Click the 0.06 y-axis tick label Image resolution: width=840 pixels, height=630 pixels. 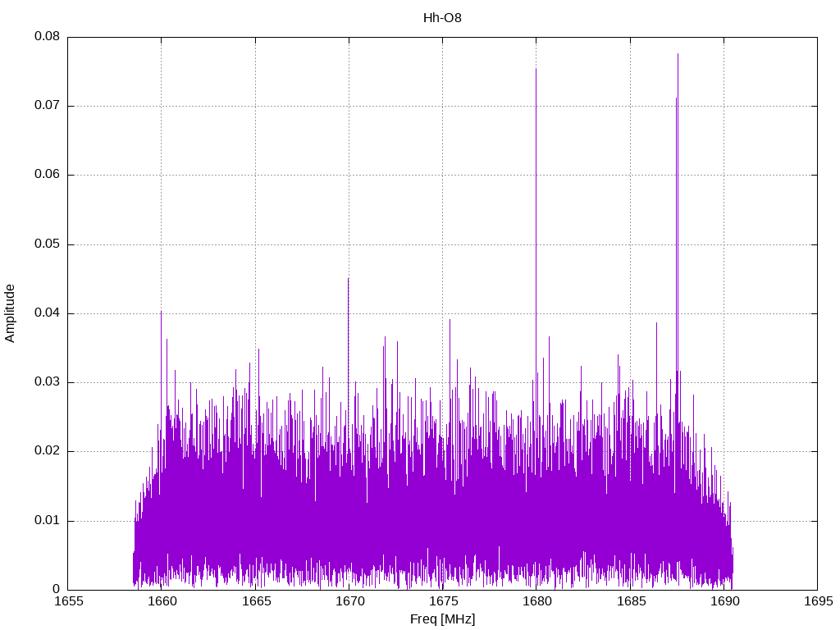47,175
